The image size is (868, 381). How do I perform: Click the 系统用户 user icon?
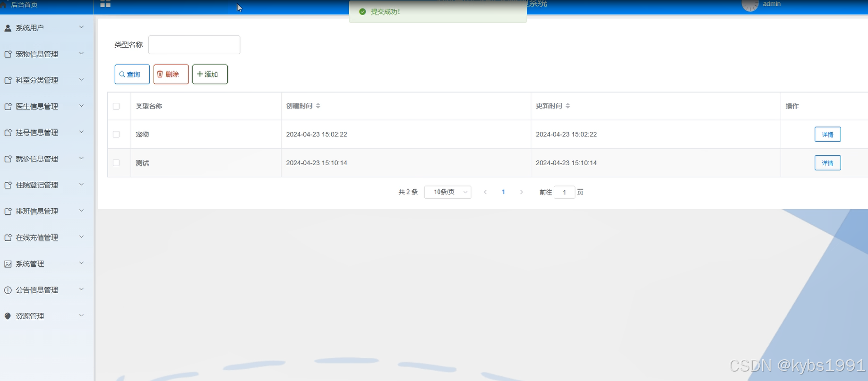coord(8,28)
